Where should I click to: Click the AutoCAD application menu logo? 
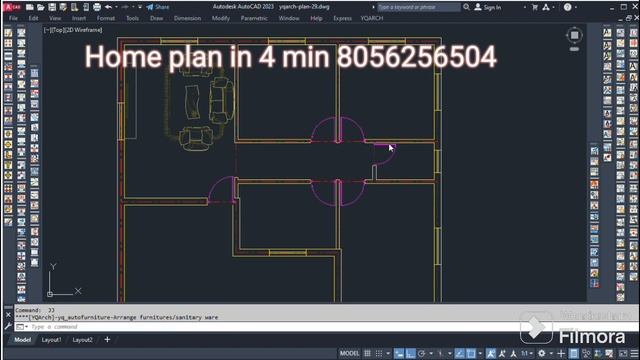pos(12,7)
